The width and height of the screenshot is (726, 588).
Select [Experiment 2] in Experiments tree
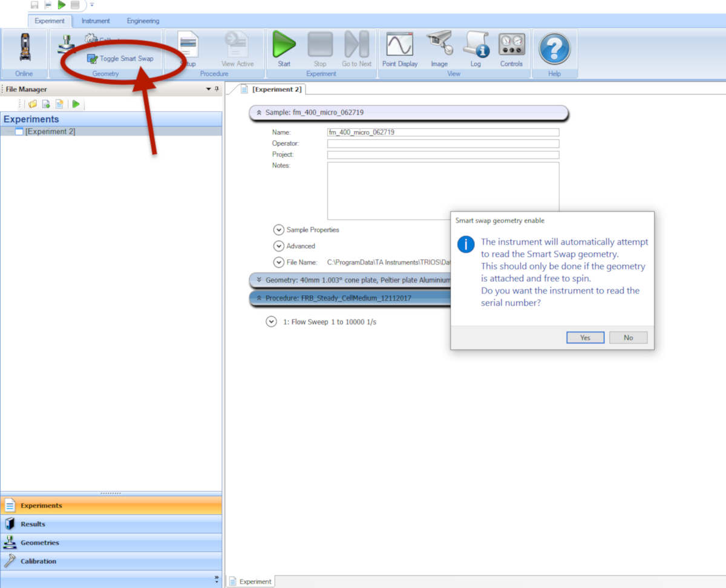coord(50,131)
